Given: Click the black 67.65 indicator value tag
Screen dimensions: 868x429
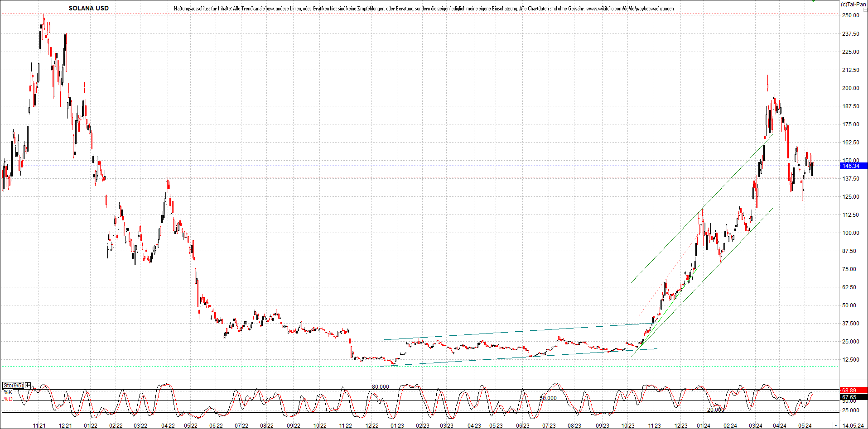Looking at the screenshot, I should pos(854,397).
